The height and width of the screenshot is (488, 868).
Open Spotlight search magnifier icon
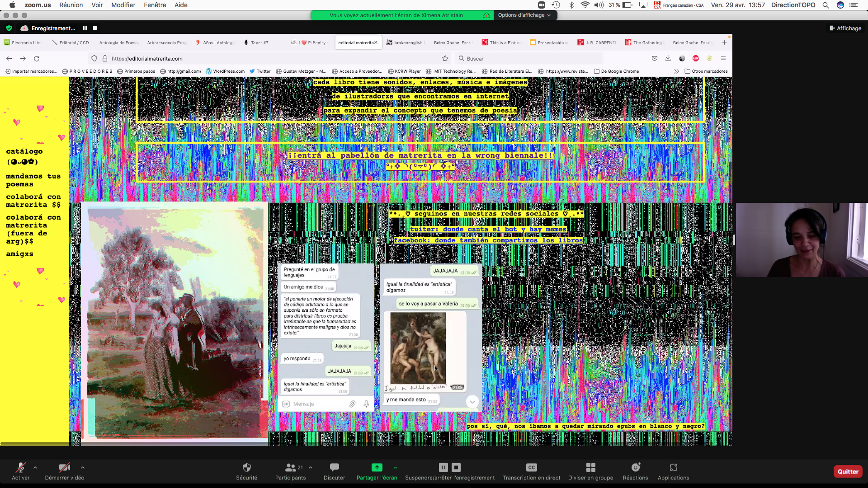point(826,5)
